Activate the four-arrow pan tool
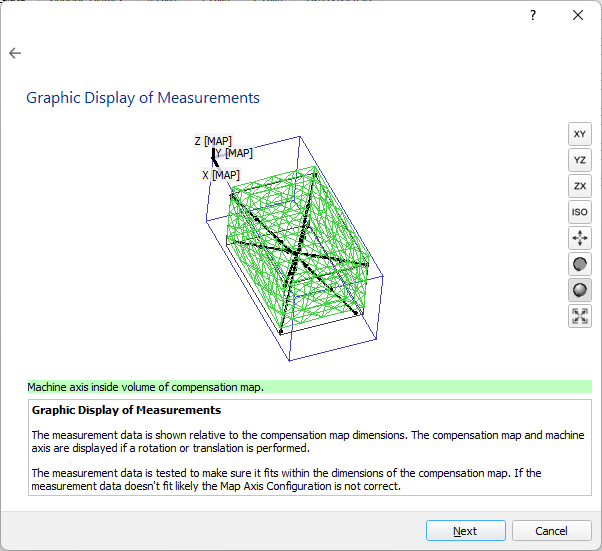This screenshot has width=602, height=551. point(580,238)
